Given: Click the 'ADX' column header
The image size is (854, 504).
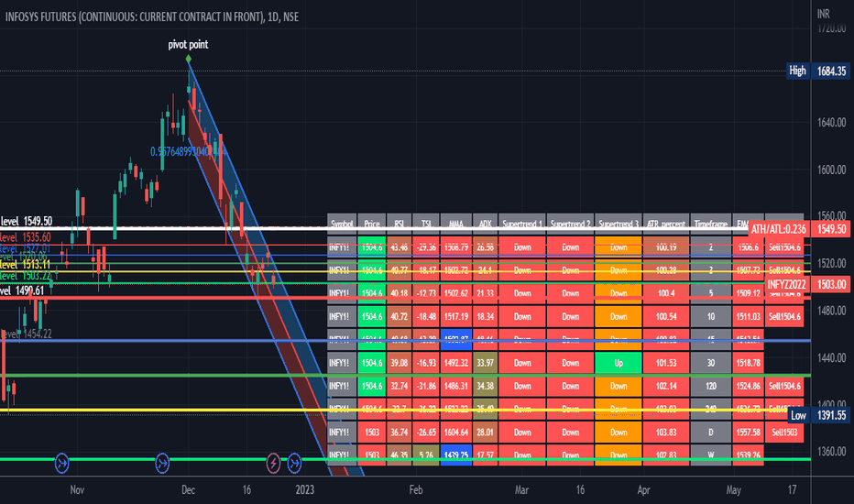Looking at the screenshot, I should [485, 224].
